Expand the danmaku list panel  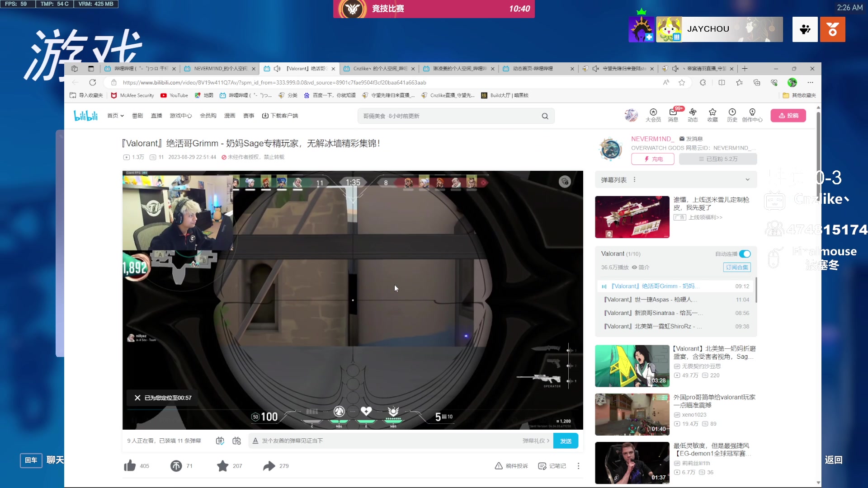coord(747,180)
